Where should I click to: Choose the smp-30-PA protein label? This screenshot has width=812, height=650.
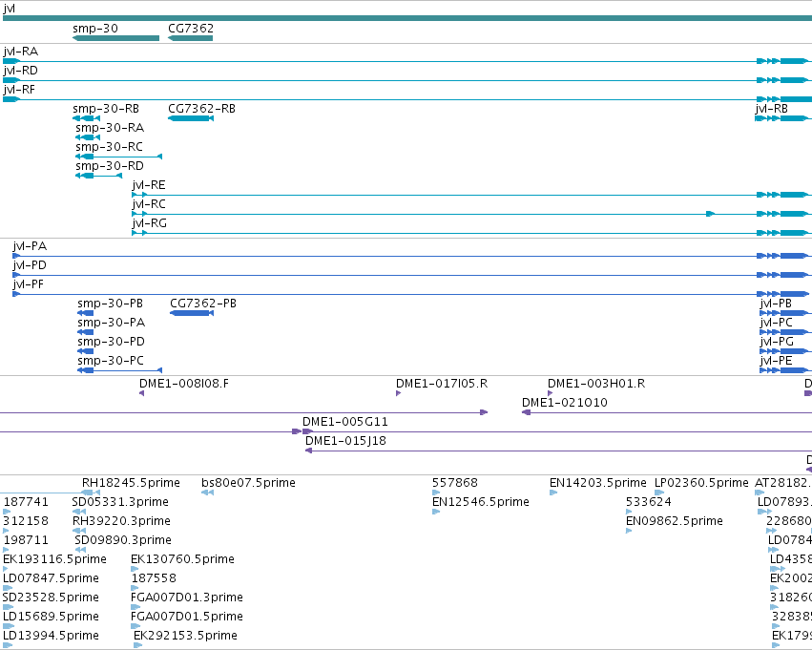coord(112,323)
